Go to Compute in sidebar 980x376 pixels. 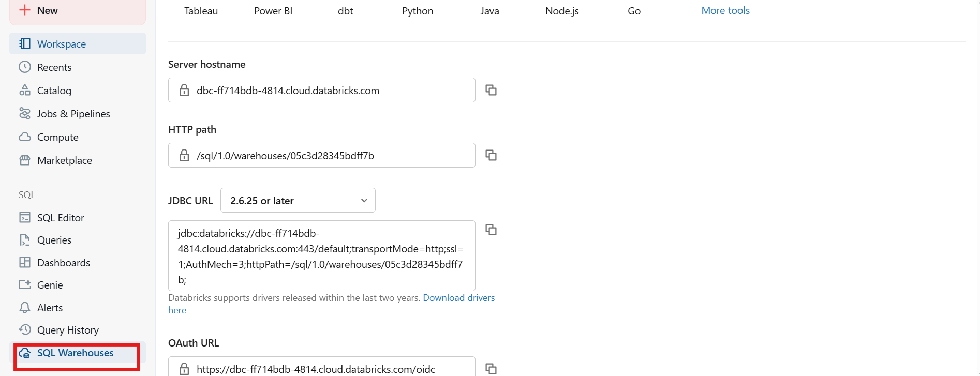click(57, 137)
